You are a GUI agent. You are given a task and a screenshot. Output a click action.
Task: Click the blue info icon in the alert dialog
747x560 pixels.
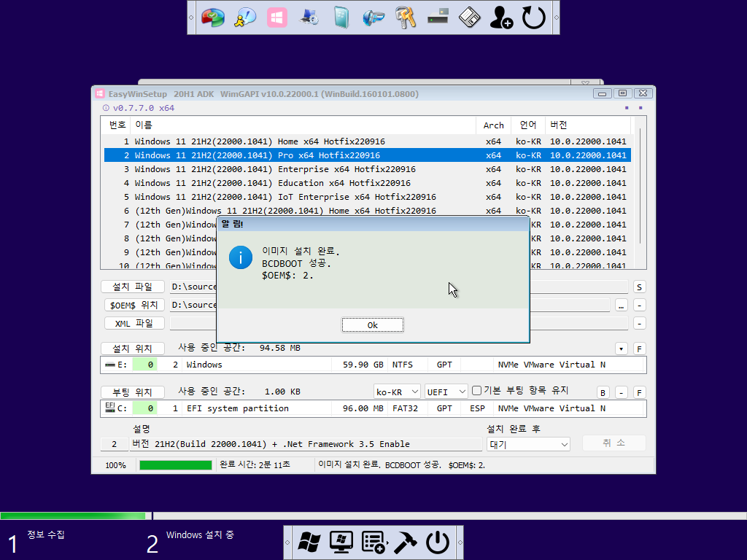click(241, 257)
